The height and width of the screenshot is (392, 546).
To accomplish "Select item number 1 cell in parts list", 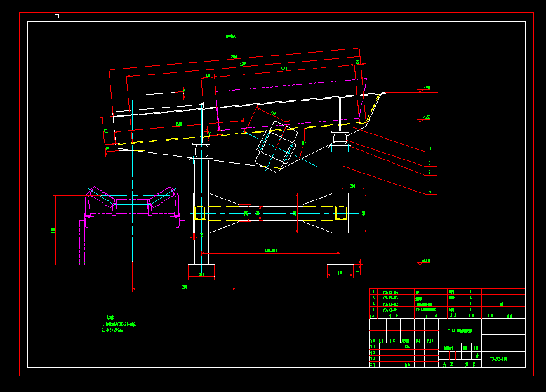I will coord(374,310).
